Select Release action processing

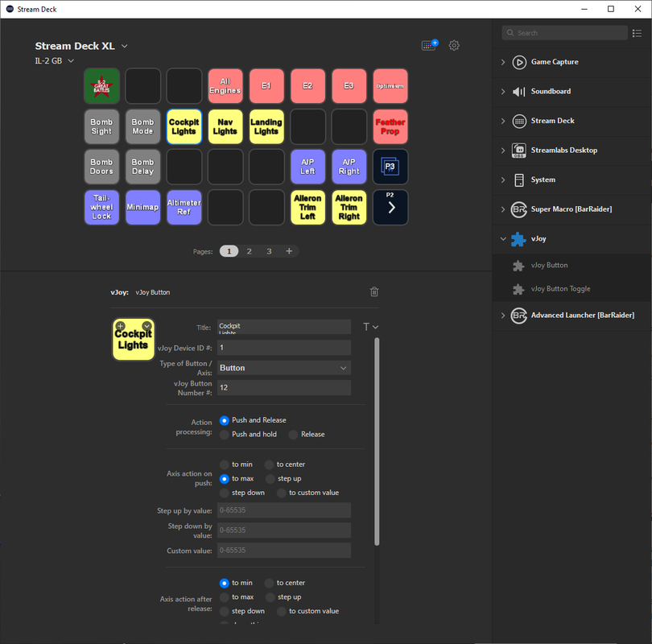[293, 435]
